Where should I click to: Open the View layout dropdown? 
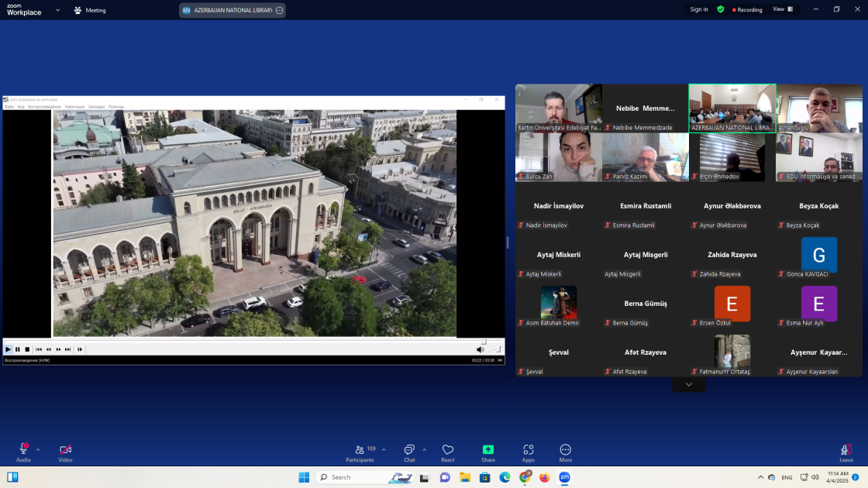783,9
